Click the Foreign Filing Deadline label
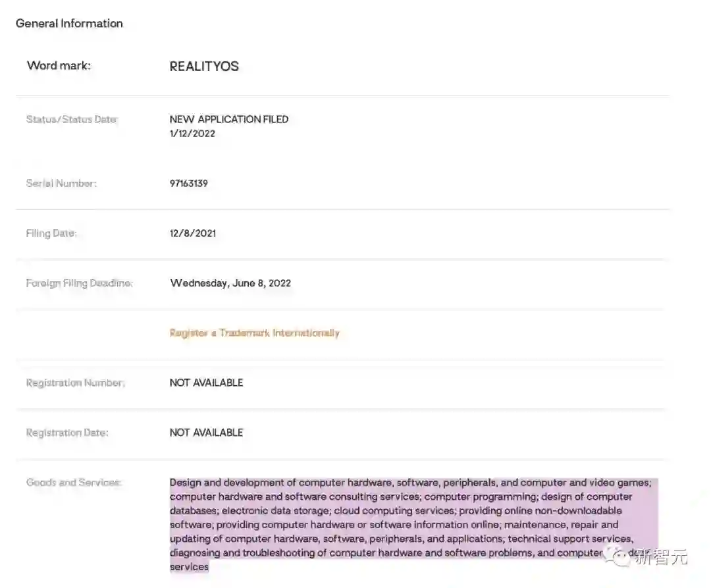This screenshot has height=588, width=711. 79,283
